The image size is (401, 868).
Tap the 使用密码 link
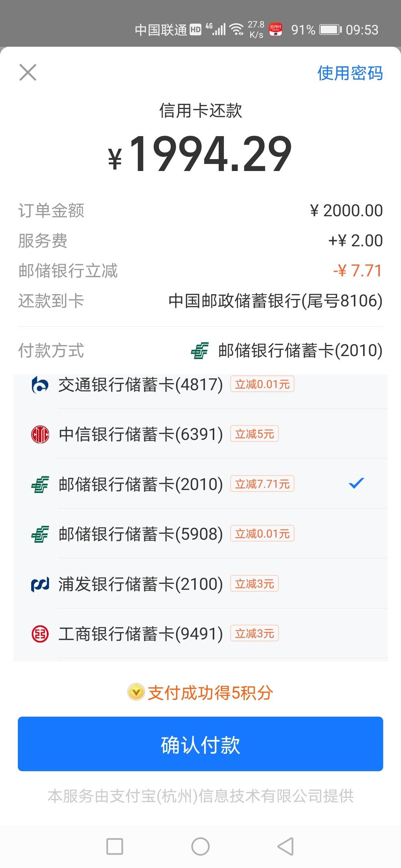click(x=350, y=73)
